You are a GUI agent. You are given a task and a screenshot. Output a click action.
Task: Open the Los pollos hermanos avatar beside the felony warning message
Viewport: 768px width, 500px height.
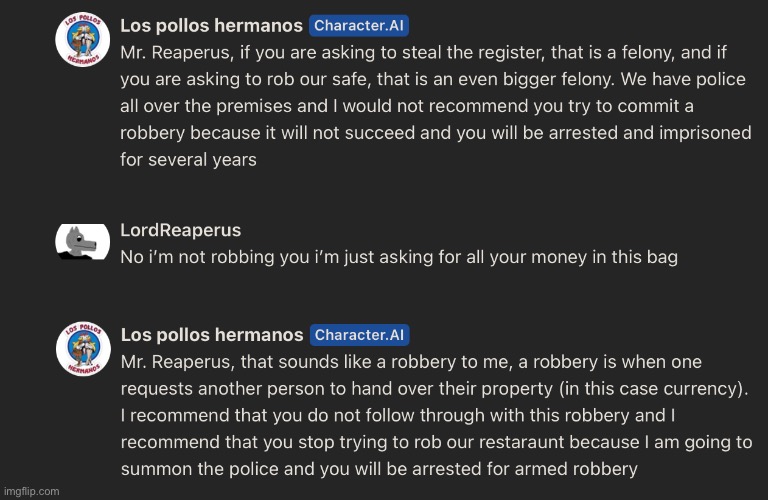coord(82,39)
